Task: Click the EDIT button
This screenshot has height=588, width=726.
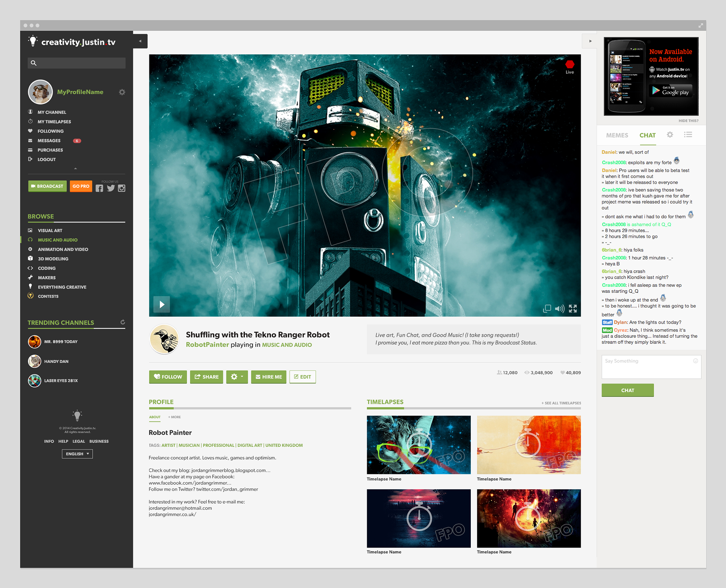Action: click(x=302, y=377)
